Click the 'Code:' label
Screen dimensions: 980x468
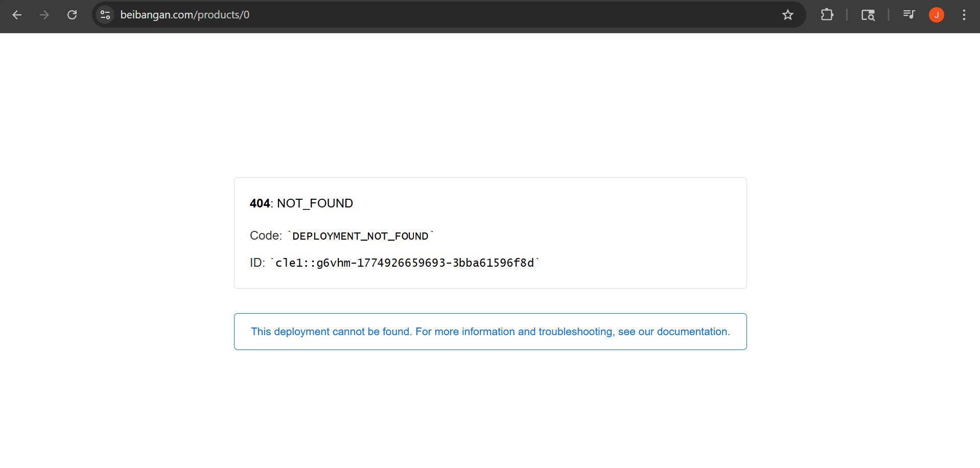[266, 236]
